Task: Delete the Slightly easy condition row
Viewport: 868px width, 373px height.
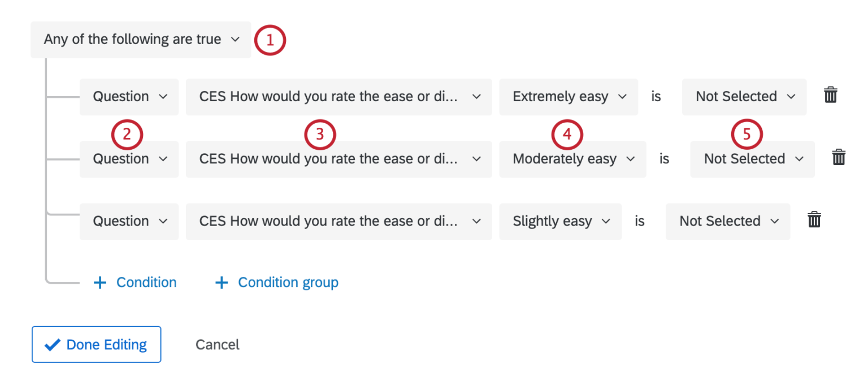Action: tap(814, 220)
